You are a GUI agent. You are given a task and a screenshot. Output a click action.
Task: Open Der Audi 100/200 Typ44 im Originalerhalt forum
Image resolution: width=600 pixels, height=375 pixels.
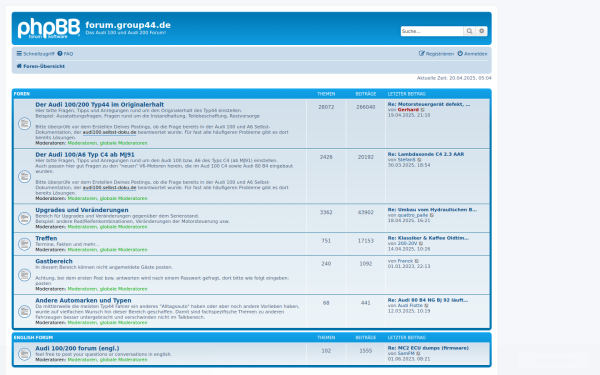[99, 104]
